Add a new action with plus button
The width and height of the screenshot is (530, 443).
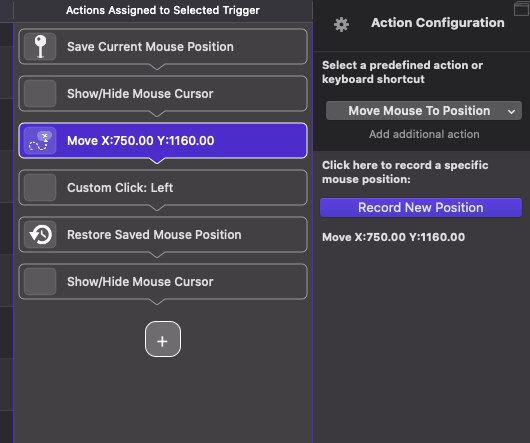163,339
